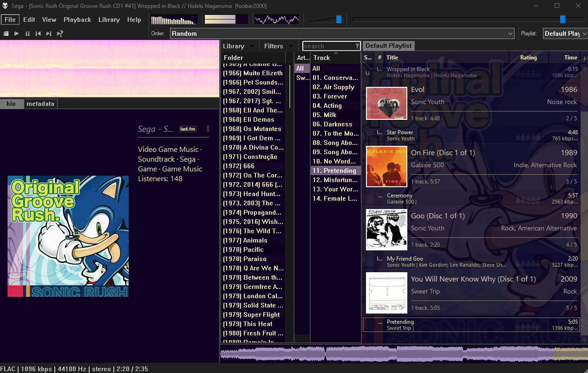
Task: Switch to the bio tab
Action: click(x=11, y=104)
